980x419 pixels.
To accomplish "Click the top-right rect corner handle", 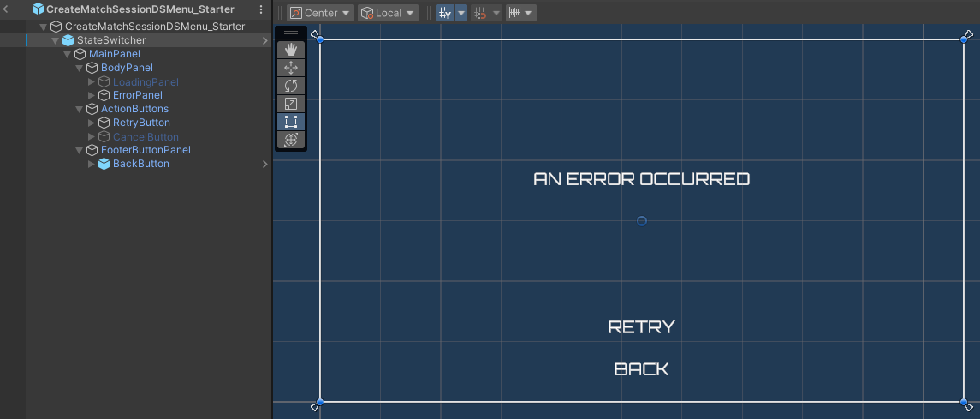I will 963,39.
